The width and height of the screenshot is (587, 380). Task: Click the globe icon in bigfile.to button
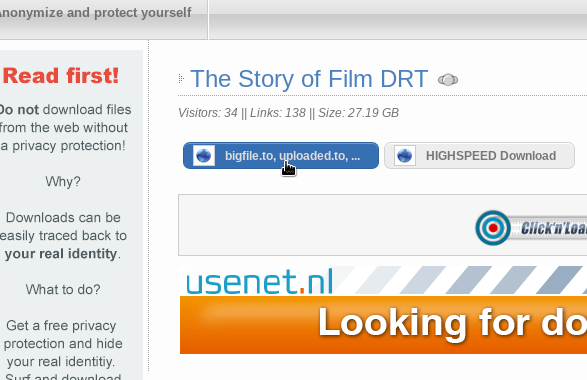pyautogui.click(x=204, y=155)
